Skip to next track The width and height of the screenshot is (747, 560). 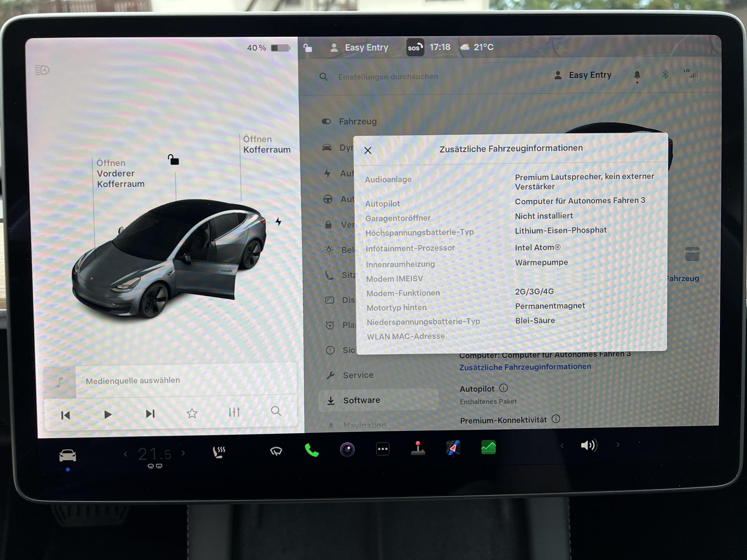pyautogui.click(x=150, y=414)
